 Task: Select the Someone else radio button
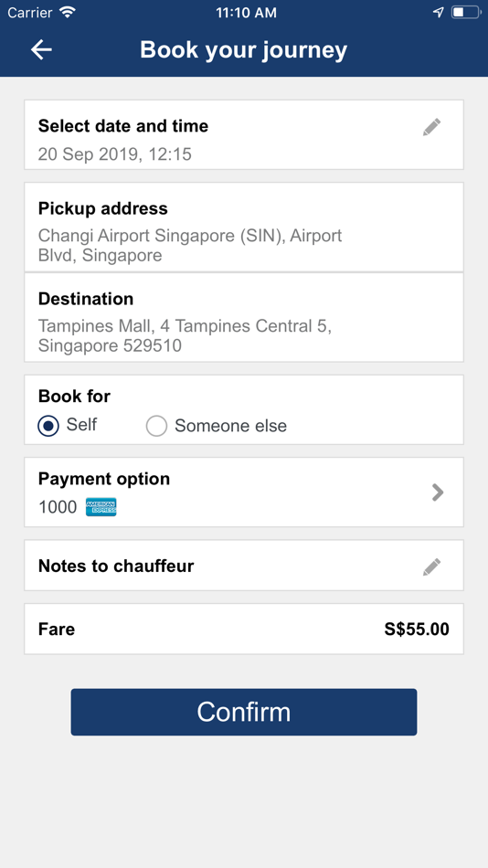(x=156, y=426)
